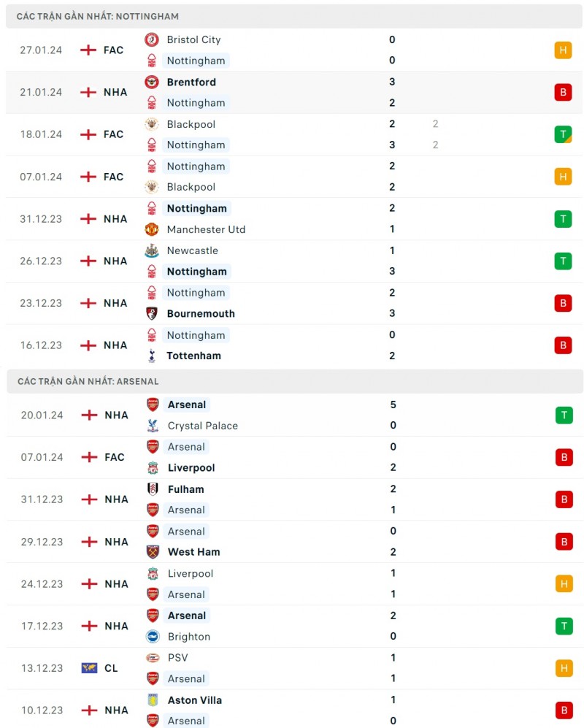Click the Tottenham crest icon
Image resolution: width=584 pixels, height=728 pixels.
[x=152, y=356]
